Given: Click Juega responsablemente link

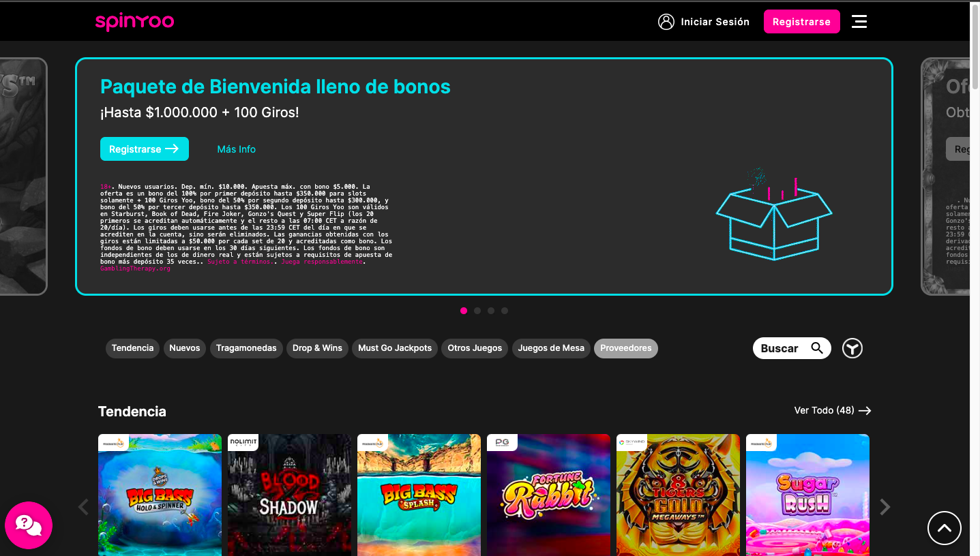Looking at the screenshot, I should [322, 262].
